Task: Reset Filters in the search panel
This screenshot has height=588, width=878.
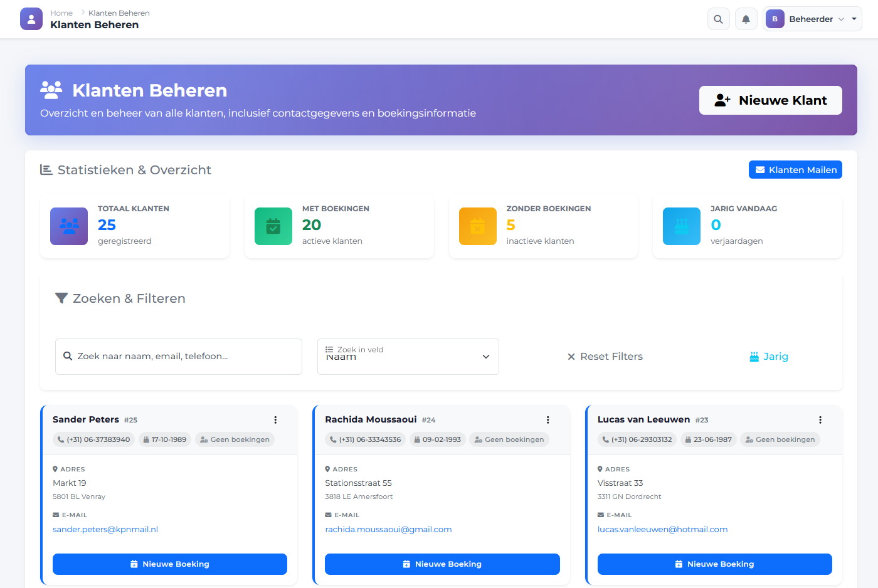Action: click(605, 357)
